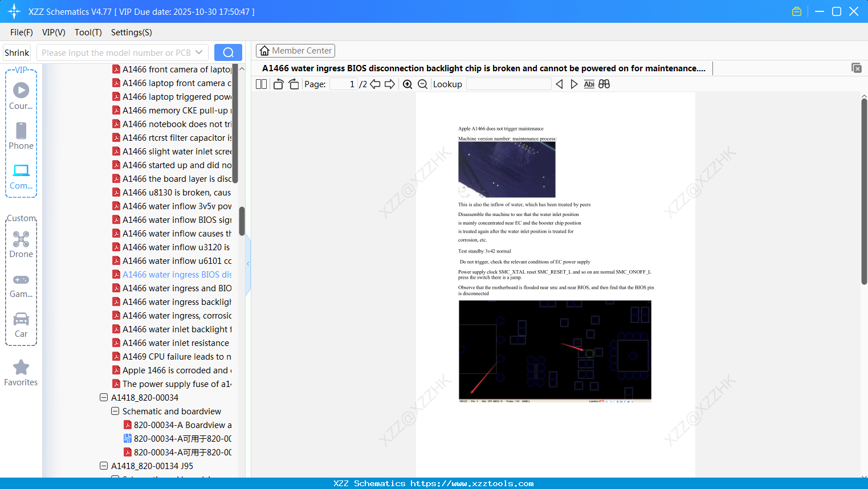Screen dimensions: 868x489
Task: Collapse the A1418_820-00134 J95 node
Action: pos(104,466)
